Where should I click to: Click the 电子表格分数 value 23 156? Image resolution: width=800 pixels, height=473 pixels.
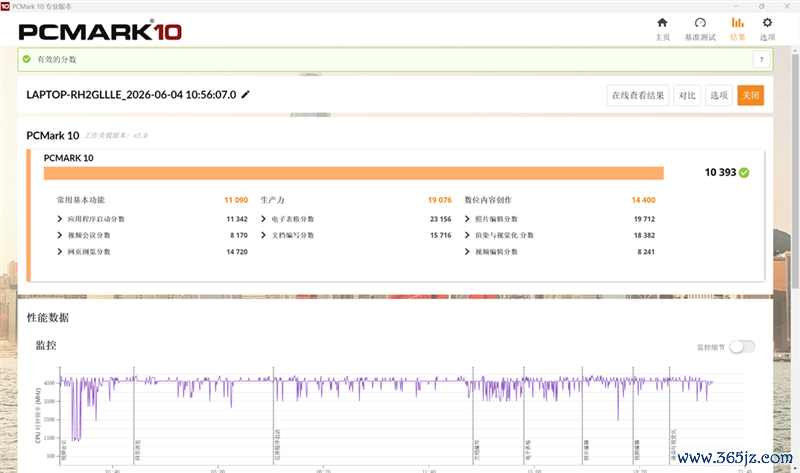click(440, 219)
